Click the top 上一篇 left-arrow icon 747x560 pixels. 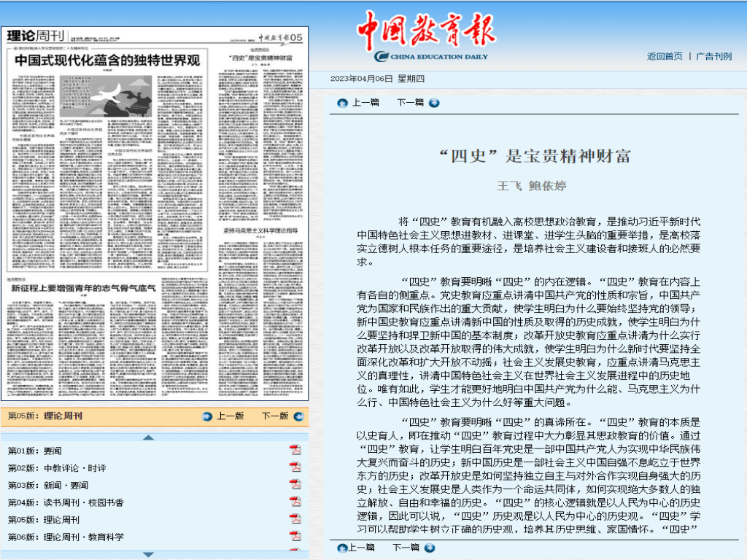tap(342, 103)
